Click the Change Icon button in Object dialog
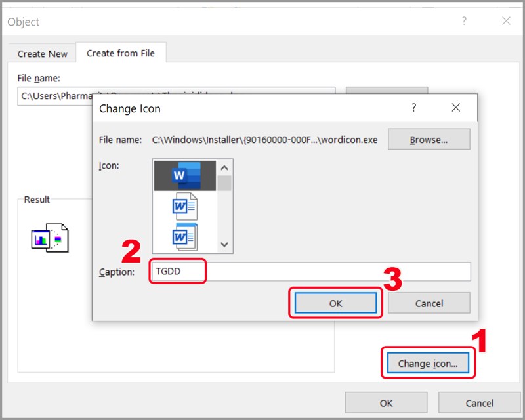This screenshot has height=420, width=525. coord(428,363)
